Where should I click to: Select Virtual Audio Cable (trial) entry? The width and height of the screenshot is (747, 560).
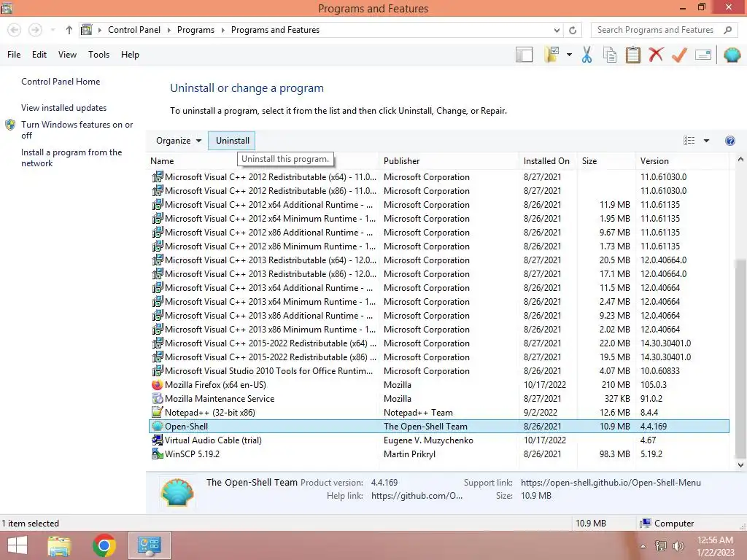pos(439,440)
